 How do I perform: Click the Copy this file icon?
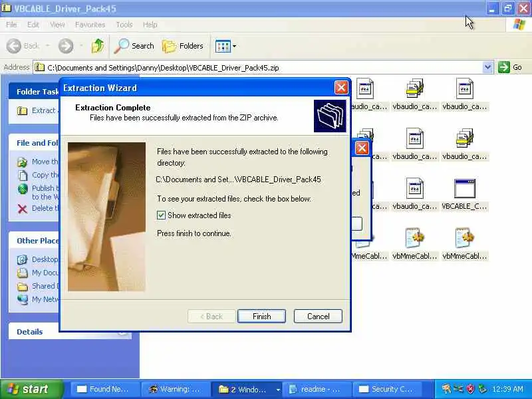click(x=23, y=175)
